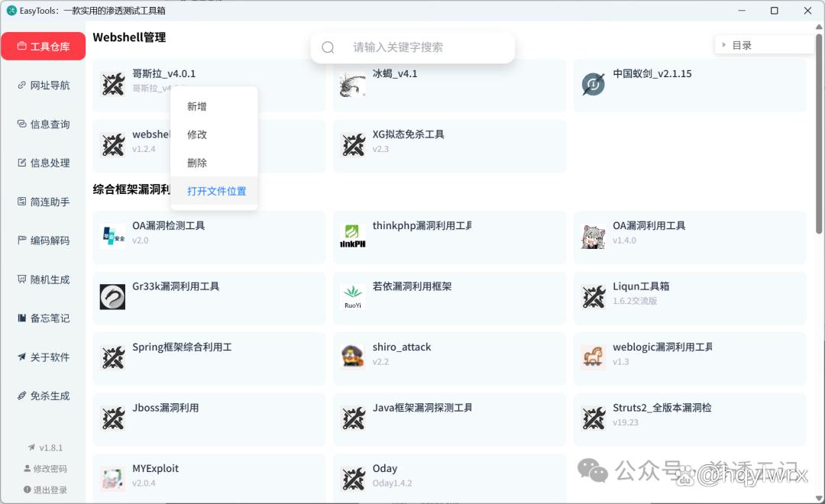Image resolution: width=825 pixels, height=504 pixels.
Task: Click the Webshell管理 section heading
Action: click(129, 37)
